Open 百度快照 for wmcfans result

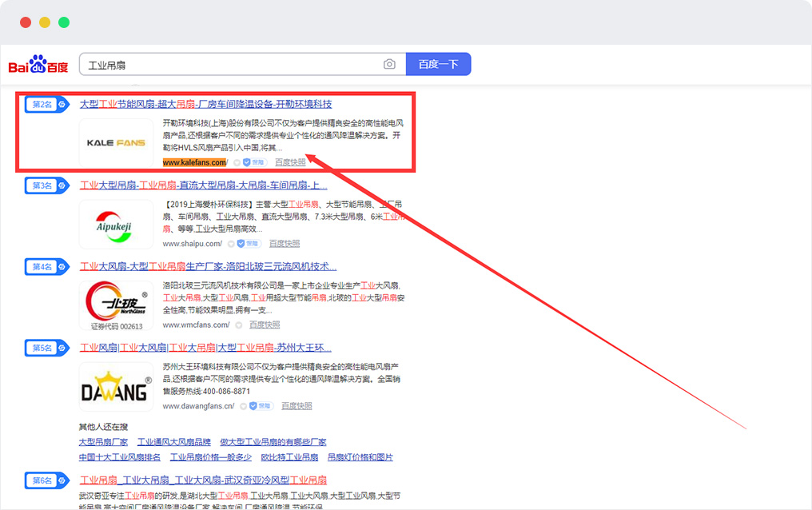click(x=265, y=325)
